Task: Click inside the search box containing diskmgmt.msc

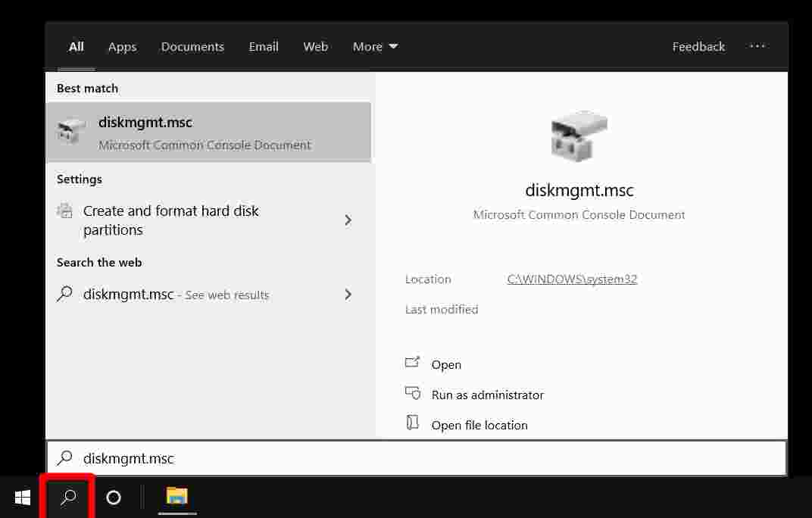Action: click(417, 458)
